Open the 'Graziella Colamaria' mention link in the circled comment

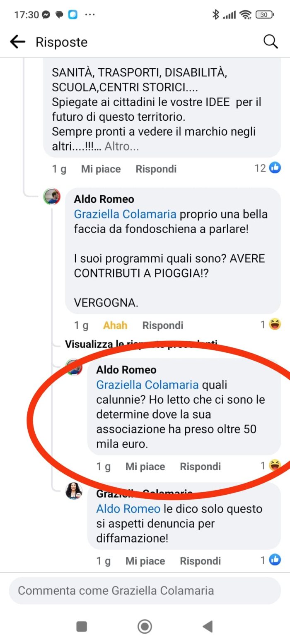pyautogui.click(x=147, y=385)
